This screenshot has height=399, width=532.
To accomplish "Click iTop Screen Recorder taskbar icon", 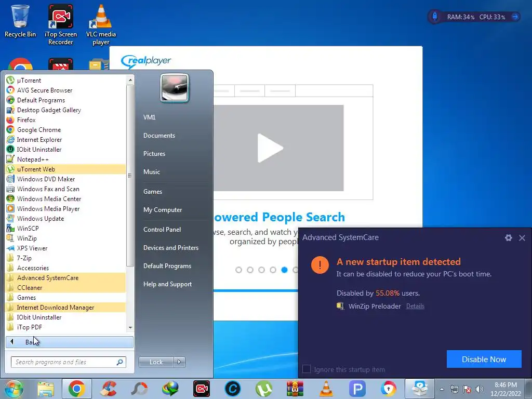I will coord(202,389).
